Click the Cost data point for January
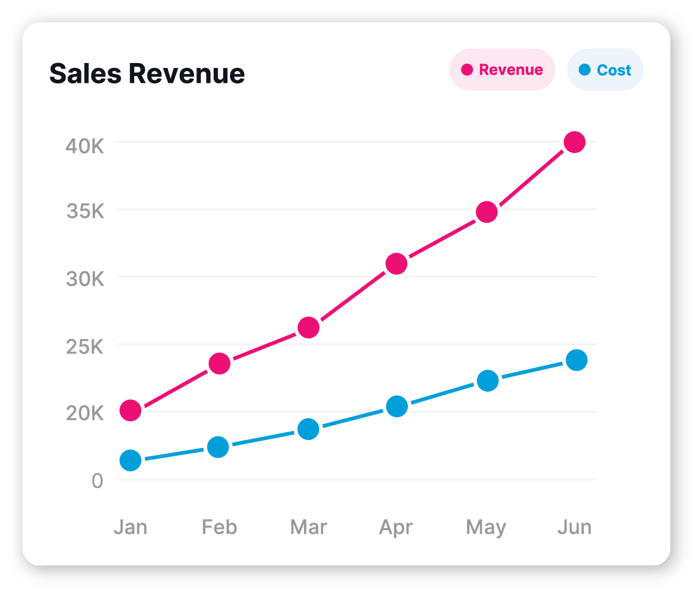Viewport: 700px width, 595px height. pyautogui.click(x=130, y=460)
